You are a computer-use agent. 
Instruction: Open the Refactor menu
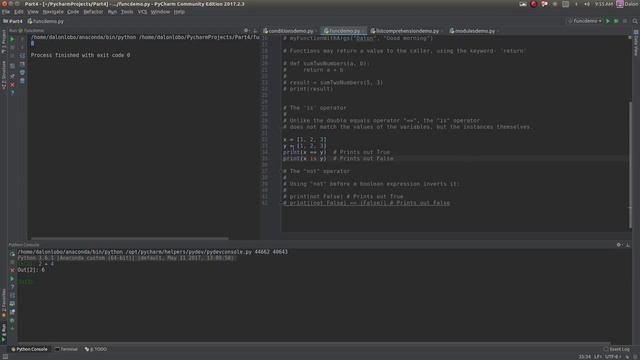[93, 12]
